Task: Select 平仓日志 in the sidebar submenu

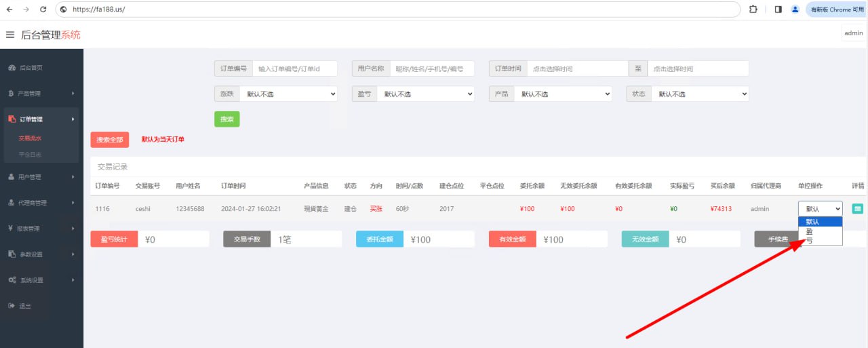Action: pyautogui.click(x=31, y=155)
